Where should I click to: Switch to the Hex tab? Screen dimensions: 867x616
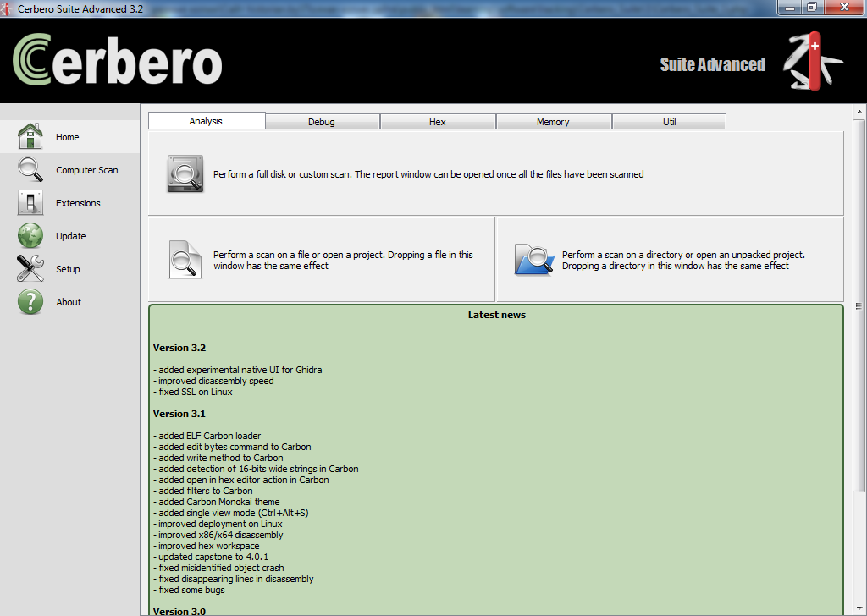pyautogui.click(x=438, y=122)
